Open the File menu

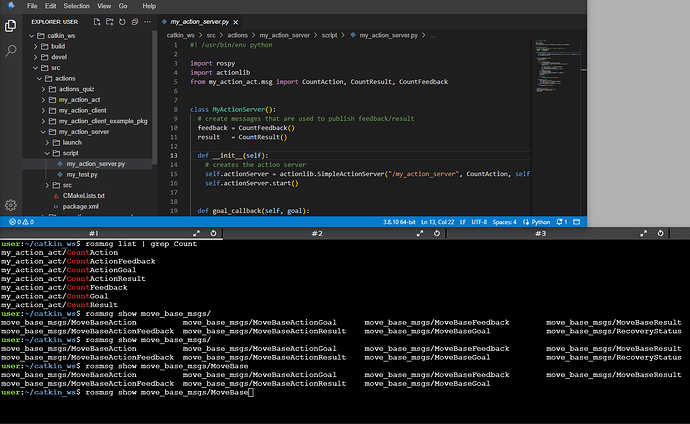[x=32, y=6]
